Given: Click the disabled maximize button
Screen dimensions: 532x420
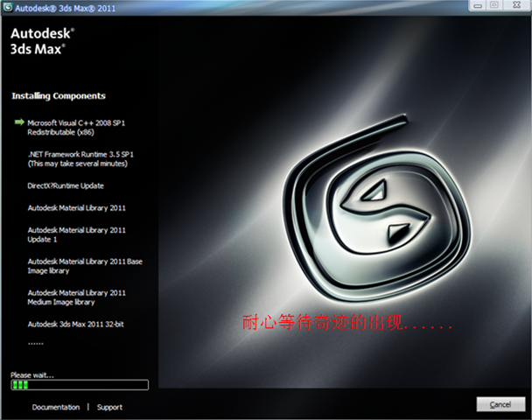Looking at the screenshot, I should click(494, 5).
